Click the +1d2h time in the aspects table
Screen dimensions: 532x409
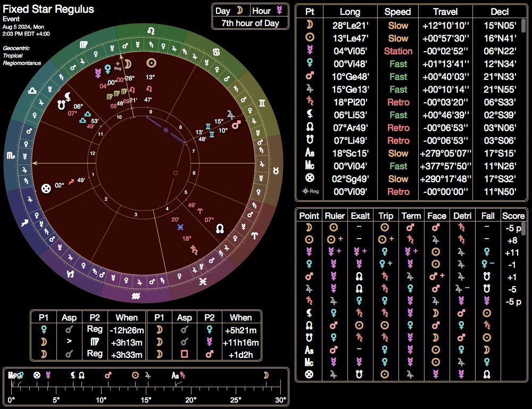(241, 355)
